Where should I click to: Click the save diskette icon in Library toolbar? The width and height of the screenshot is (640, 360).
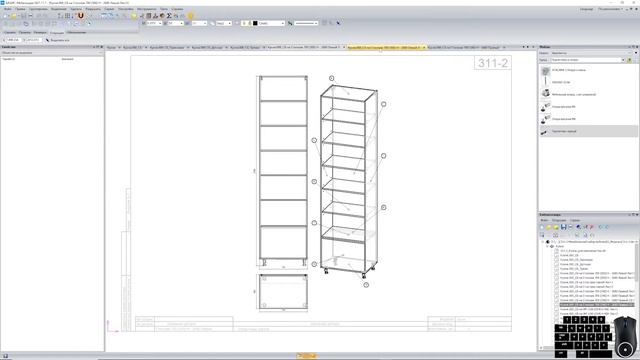click(x=563, y=227)
